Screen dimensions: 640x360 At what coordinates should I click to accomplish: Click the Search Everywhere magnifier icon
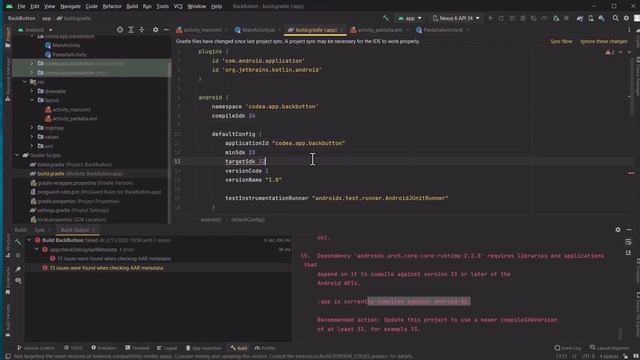click(x=616, y=18)
